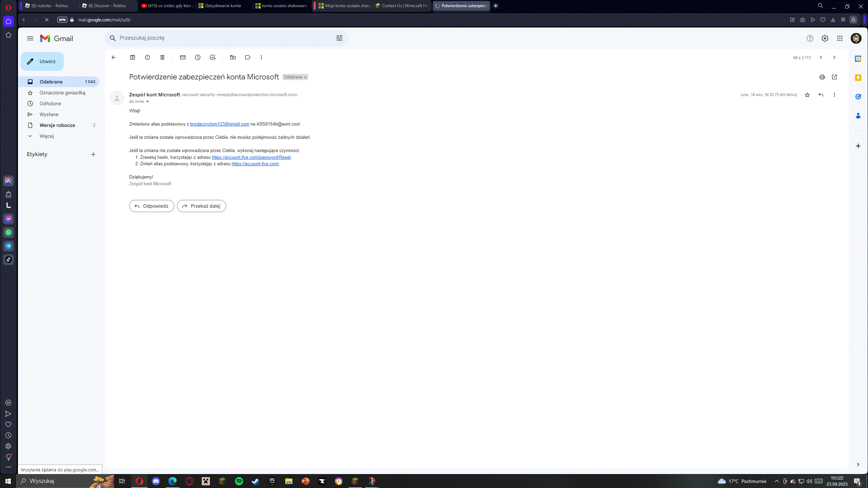Go to the older email with the right arrow
Screen dimensions: 868x488
pos(834,57)
